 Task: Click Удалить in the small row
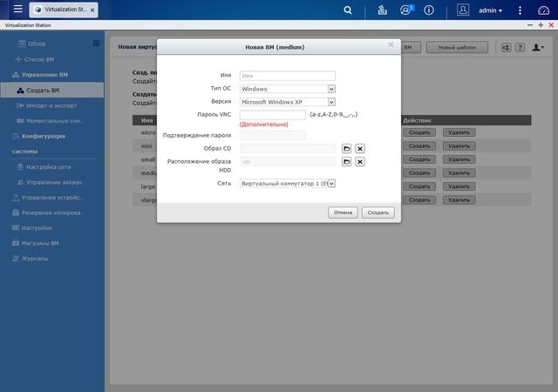[459, 159]
